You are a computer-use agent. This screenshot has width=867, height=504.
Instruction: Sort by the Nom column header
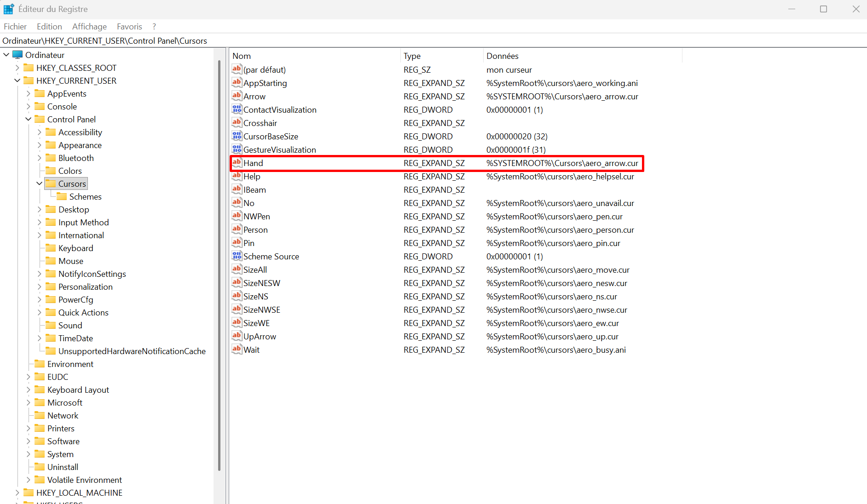pos(315,56)
